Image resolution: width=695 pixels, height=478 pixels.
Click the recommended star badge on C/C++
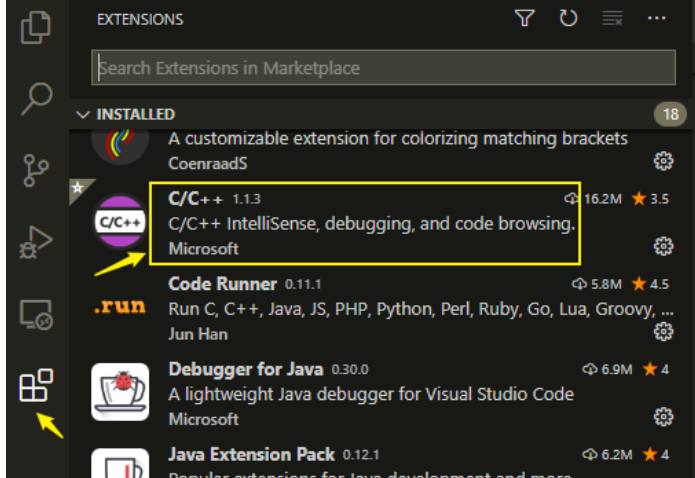pyautogui.click(x=78, y=188)
